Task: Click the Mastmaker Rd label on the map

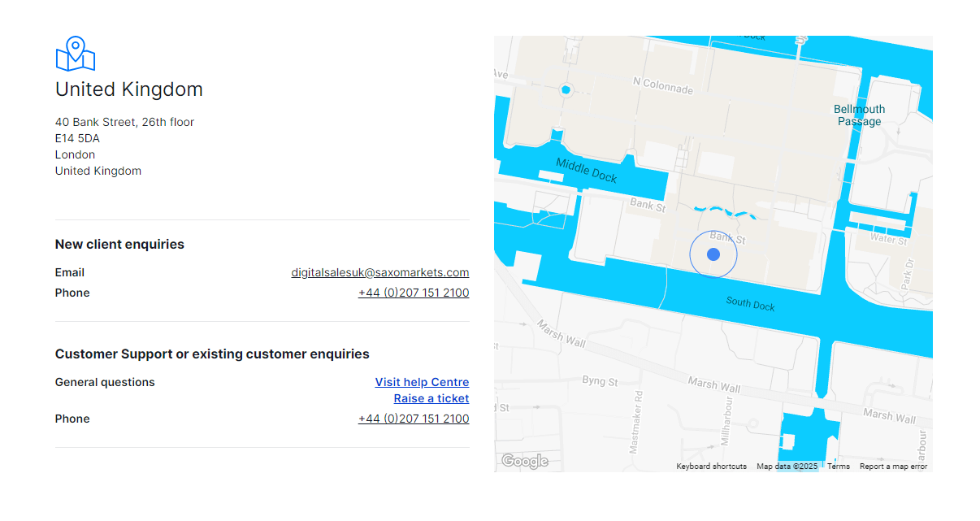Action: [636, 422]
